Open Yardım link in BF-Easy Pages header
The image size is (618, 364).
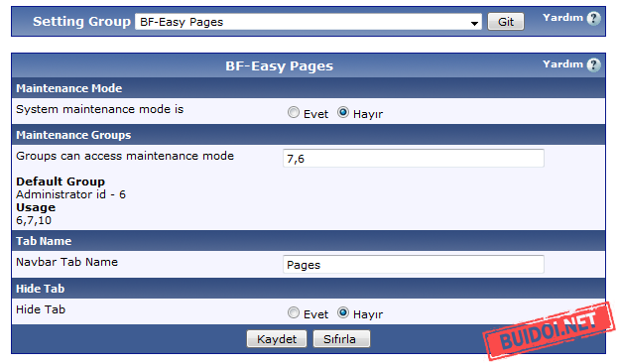pos(562,64)
